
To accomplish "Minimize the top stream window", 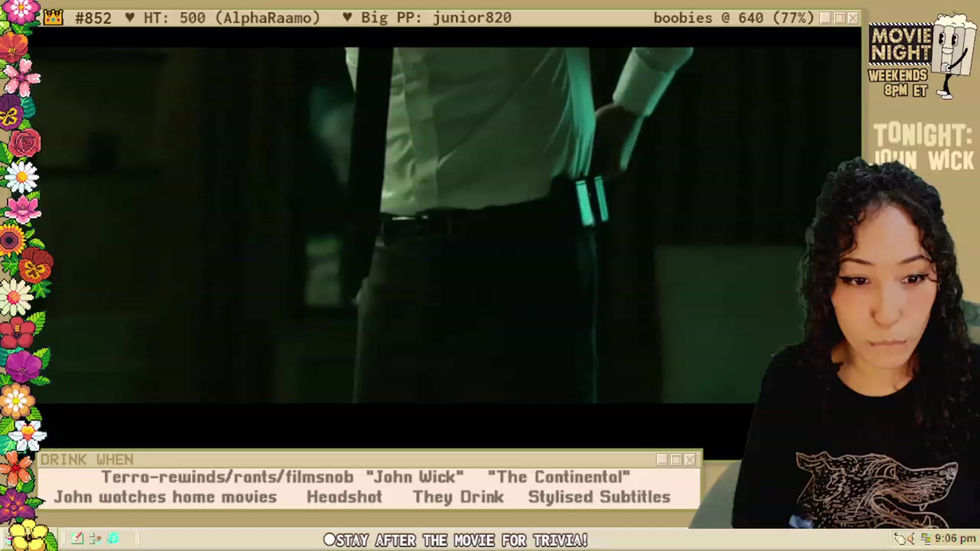I will [825, 18].
